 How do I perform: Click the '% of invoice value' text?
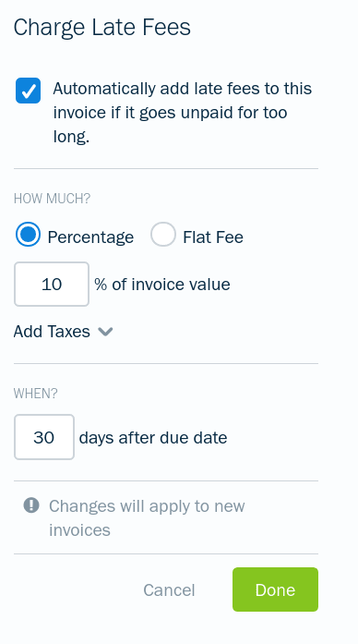pos(162,285)
